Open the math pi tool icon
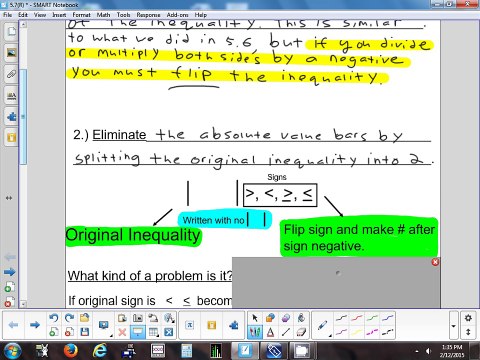Image resolution: width=480 pixels, height=360 pixels. 189,325
